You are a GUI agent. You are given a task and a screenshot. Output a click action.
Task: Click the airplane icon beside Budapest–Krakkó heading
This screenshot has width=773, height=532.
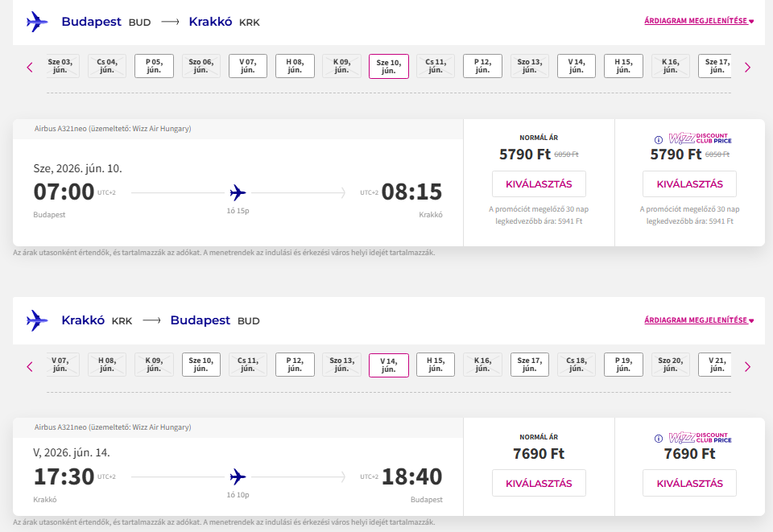[x=37, y=22]
